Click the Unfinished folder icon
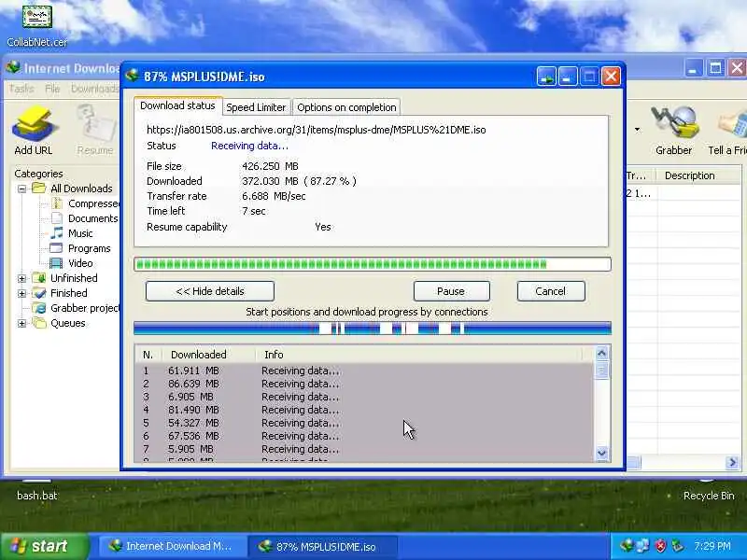 (39, 277)
